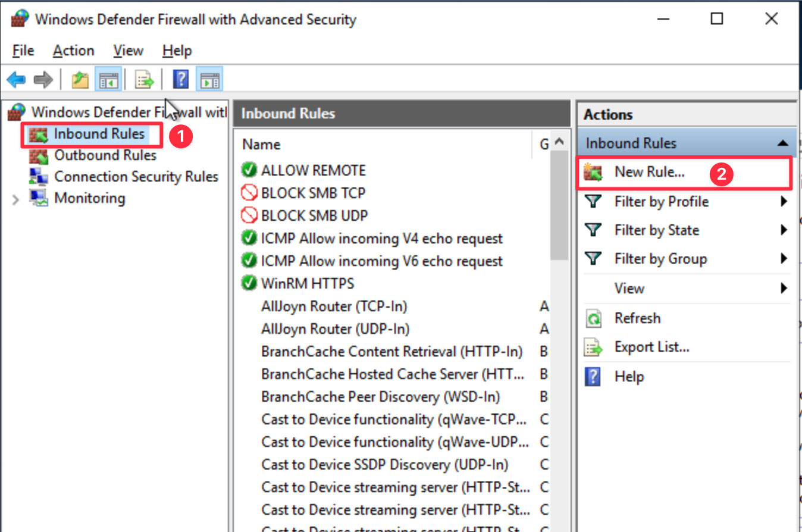This screenshot has height=532, width=802.
Task: Click the New Rule... action link
Action: (650, 172)
